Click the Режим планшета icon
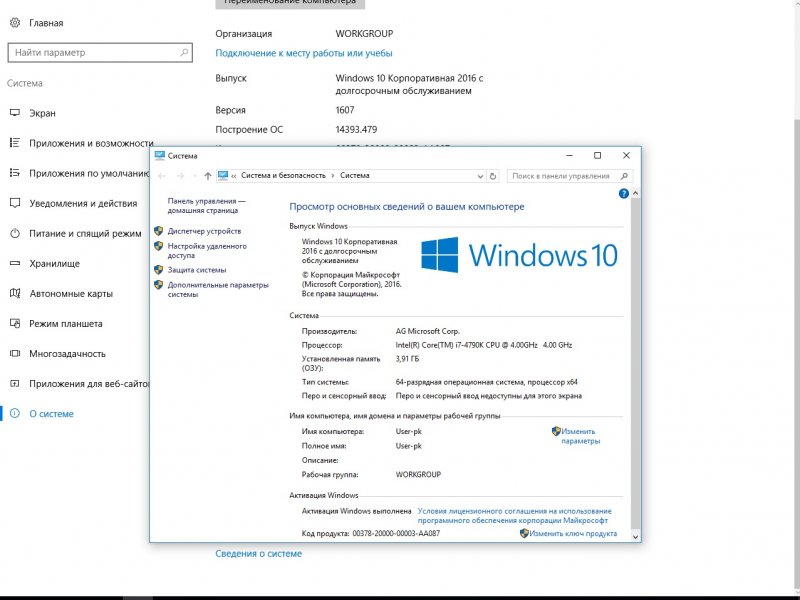This screenshot has width=800, height=600. coord(15,323)
